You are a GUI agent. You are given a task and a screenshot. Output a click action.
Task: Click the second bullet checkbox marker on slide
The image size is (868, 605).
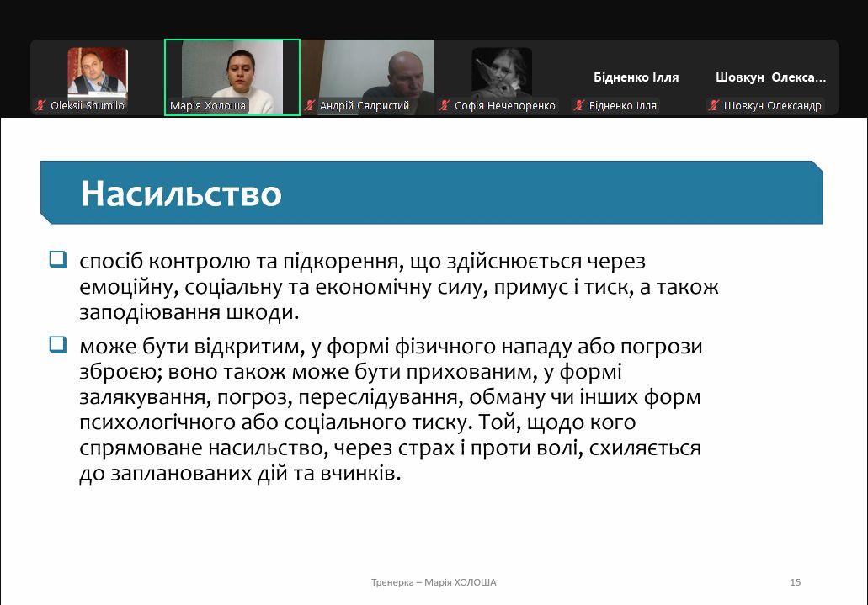pos(58,344)
